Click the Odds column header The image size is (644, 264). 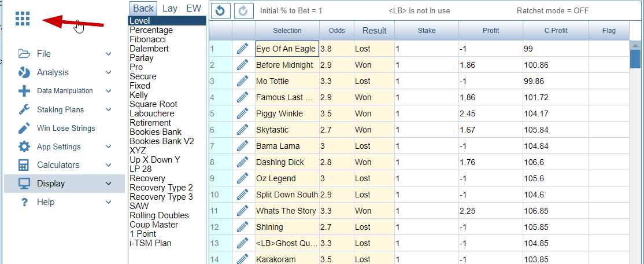click(x=336, y=31)
